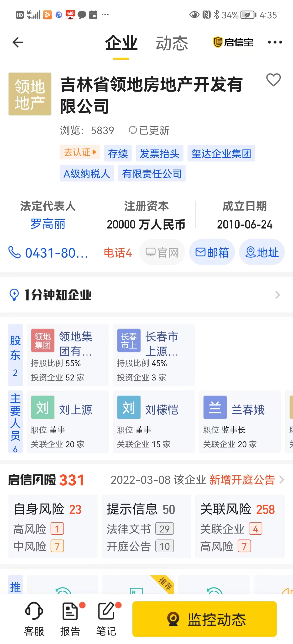293x644 pixels.
Task: Tap the 领地地产 company logo
Action: coord(30,94)
